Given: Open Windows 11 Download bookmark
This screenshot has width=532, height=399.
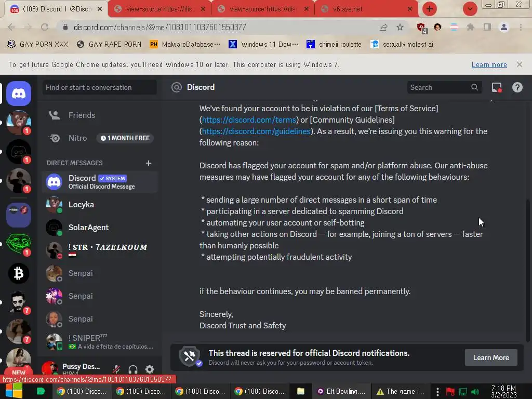Looking at the screenshot, I should (x=263, y=45).
